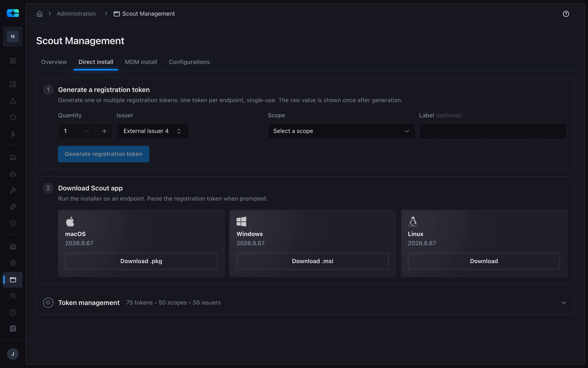Screen dimensions: 588x368
Task: Open Administration breadcrumb link
Action: [76, 14]
